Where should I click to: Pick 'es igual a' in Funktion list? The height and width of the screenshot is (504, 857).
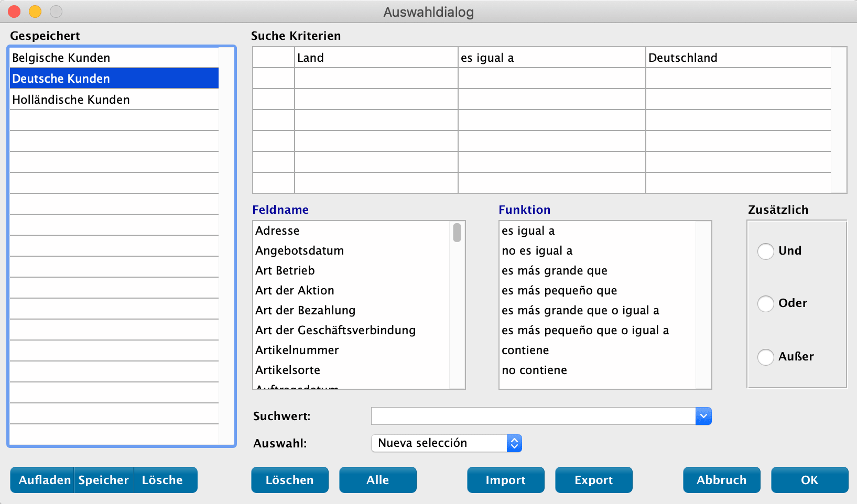(x=598, y=231)
